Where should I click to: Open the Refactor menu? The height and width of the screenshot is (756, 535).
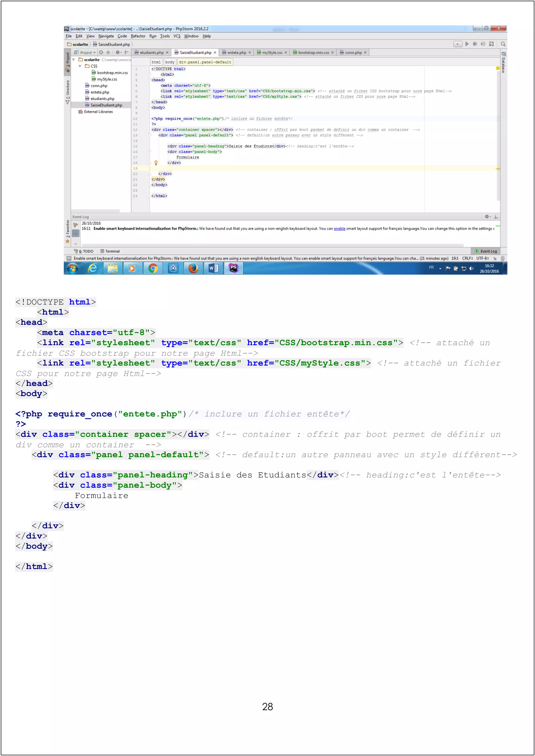pos(138,36)
